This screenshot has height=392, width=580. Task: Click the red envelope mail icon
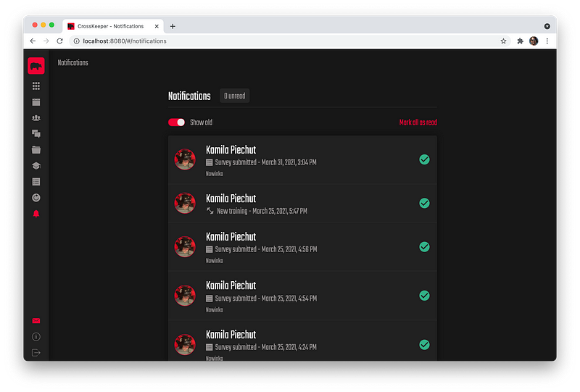pyautogui.click(x=36, y=321)
